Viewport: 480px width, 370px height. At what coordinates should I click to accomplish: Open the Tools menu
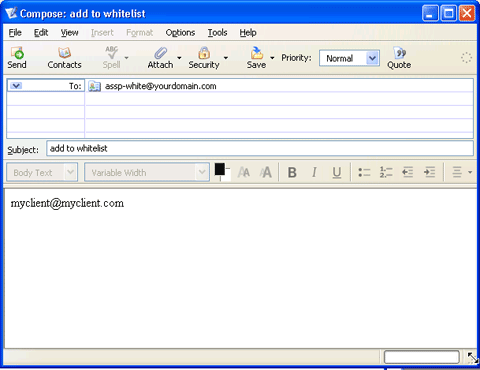217,33
